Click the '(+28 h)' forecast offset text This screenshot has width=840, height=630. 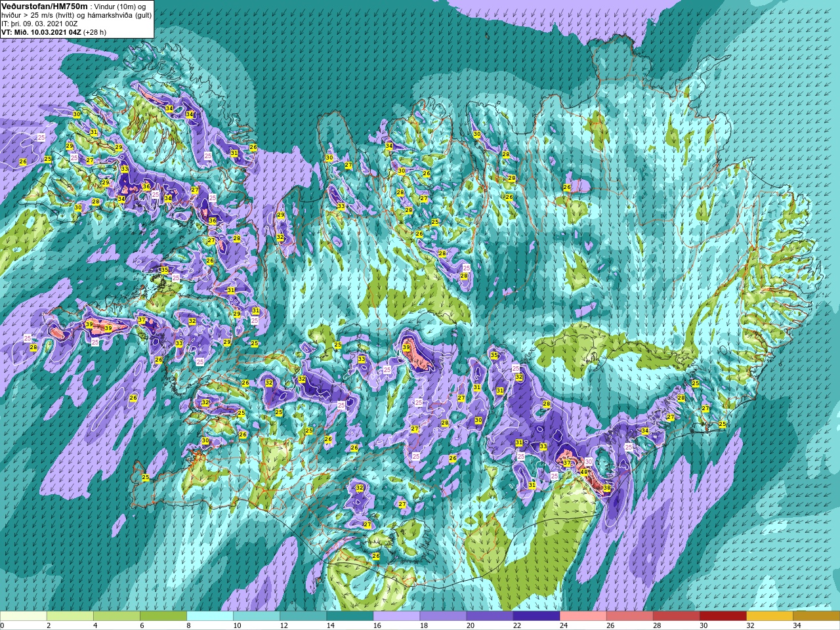coord(94,32)
